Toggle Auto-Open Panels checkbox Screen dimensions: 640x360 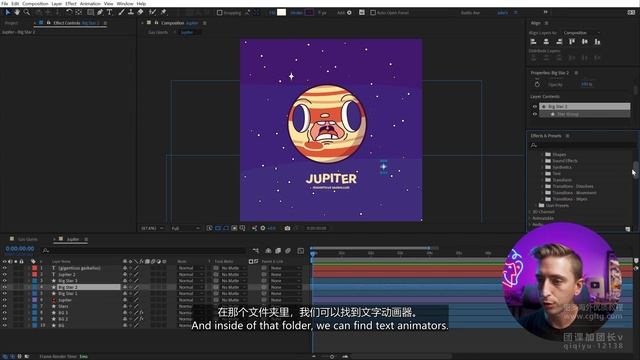pyautogui.click(x=373, y=13)
